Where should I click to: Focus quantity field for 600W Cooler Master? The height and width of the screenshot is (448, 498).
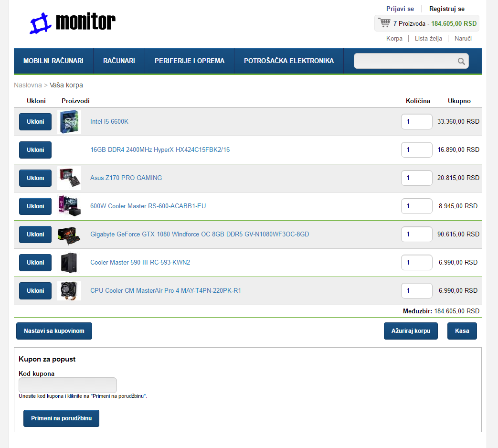(x=417, y=206)
